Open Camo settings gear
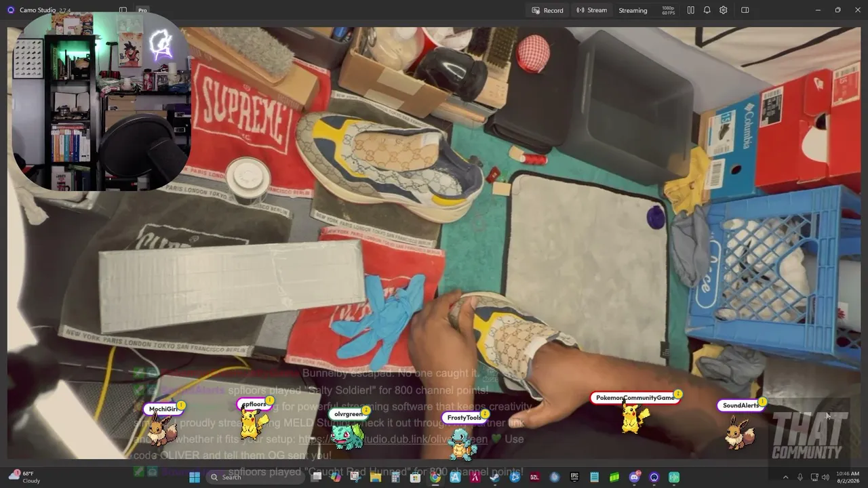 tap(724, 10)
